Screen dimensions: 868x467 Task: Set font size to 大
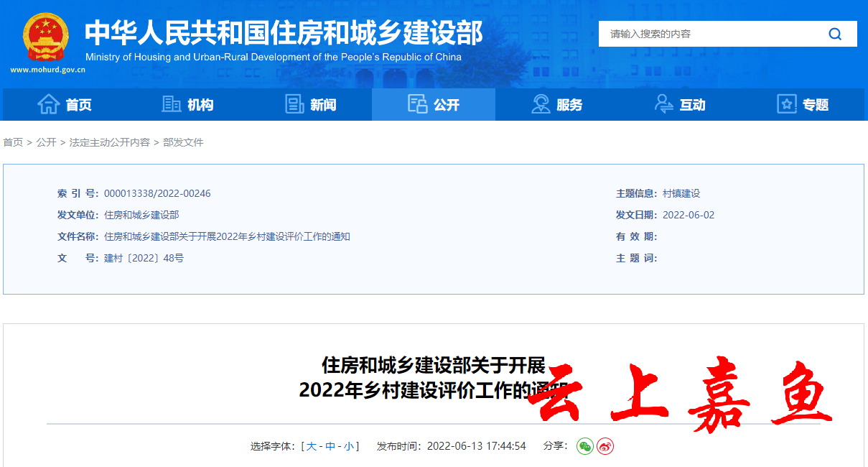click(312, 446)
